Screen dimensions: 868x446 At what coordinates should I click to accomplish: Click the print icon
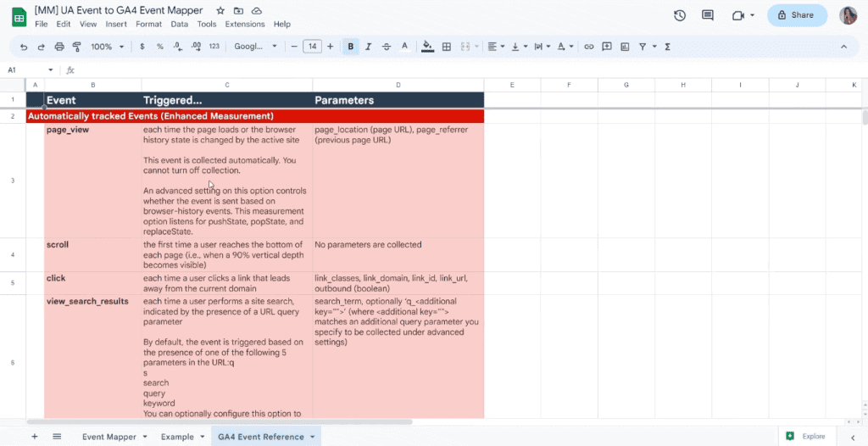tap(58, 47)
